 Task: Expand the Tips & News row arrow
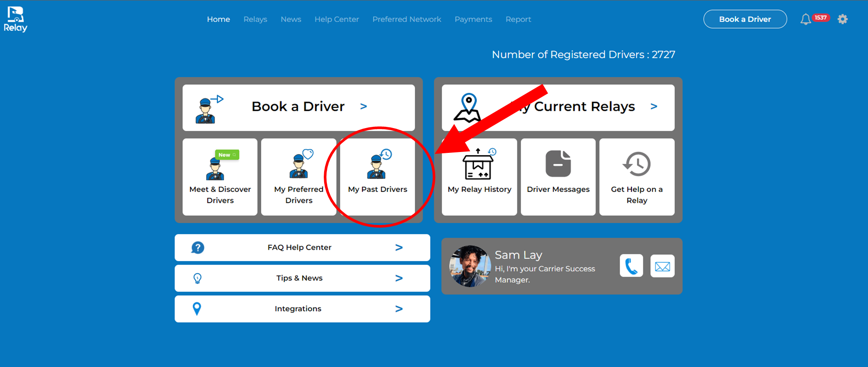click(399, 278)
